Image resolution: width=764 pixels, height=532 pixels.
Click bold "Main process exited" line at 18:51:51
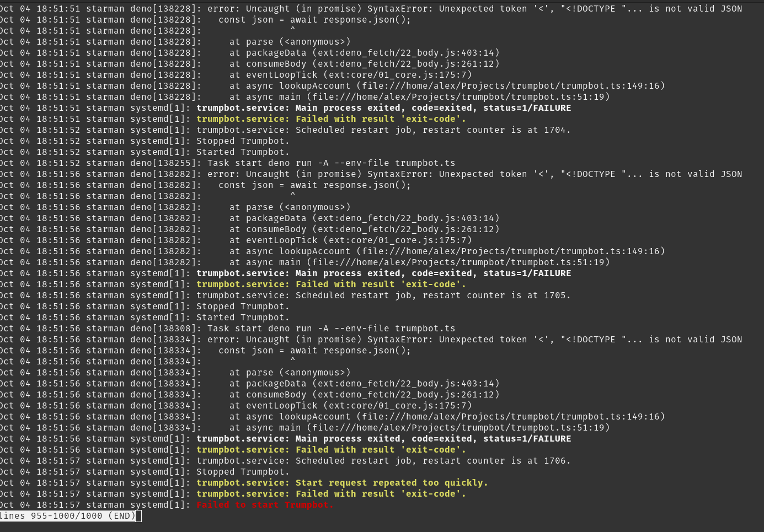pyautogui.click(x=383, y=108)
